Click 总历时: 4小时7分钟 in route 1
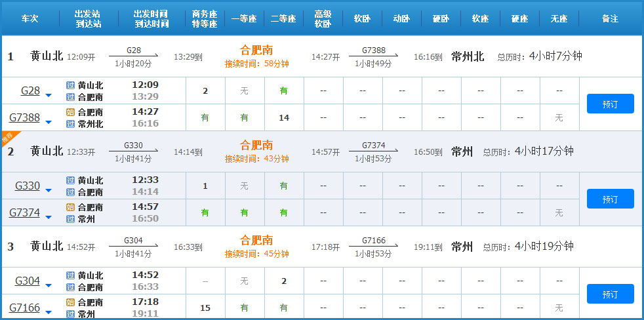The width and height of the screenshot is (644, 320). click(540, 56)
